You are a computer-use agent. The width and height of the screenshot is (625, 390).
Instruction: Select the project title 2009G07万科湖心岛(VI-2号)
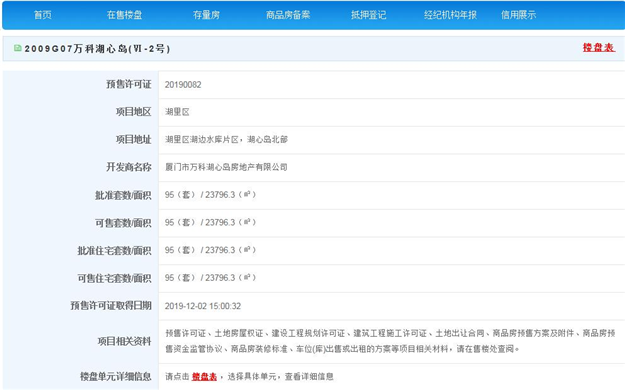tap(97, 49)
